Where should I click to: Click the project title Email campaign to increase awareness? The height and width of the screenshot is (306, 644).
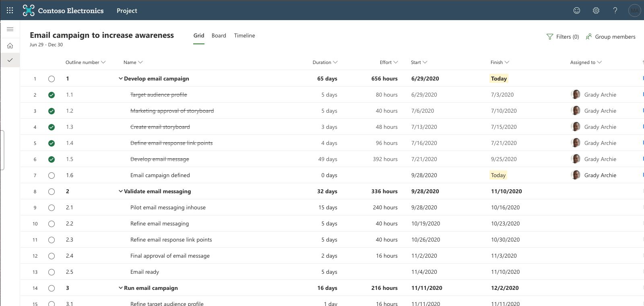(102, 35)
